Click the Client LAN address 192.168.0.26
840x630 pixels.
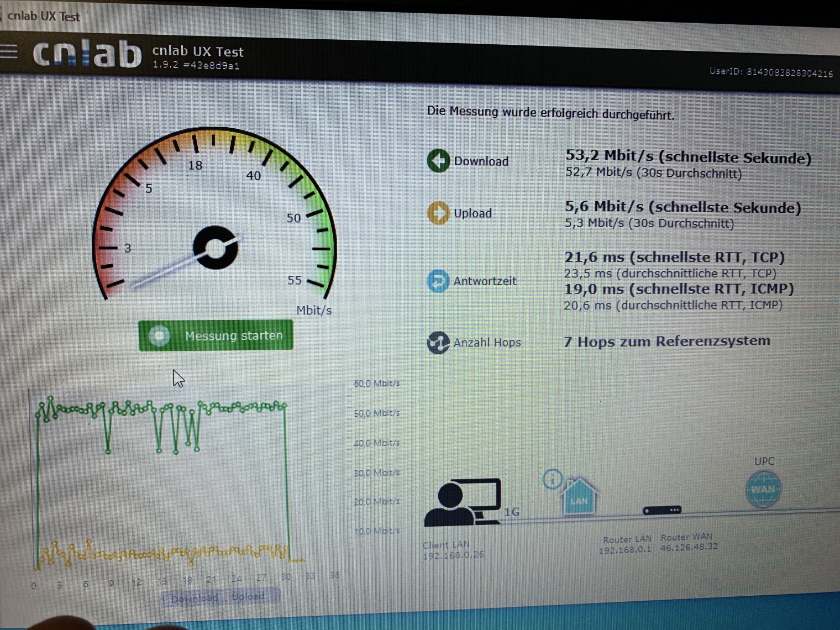[453, 555]
